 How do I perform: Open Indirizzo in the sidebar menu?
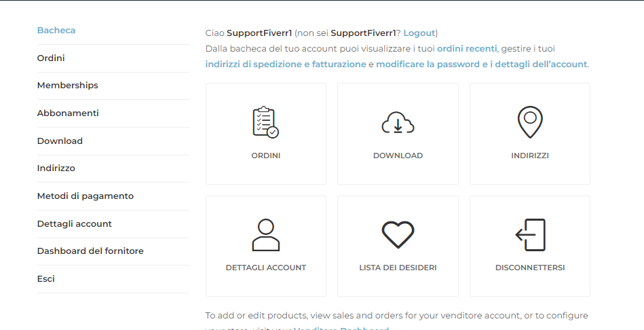coord(56,168)
